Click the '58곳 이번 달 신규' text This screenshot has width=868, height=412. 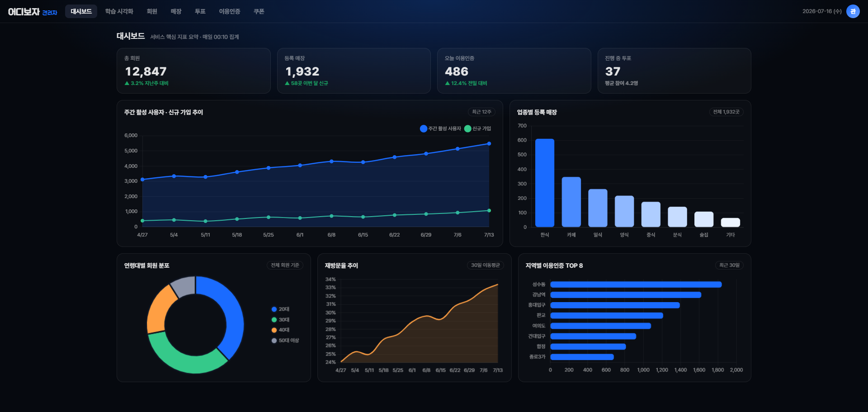tap(307, 83)
